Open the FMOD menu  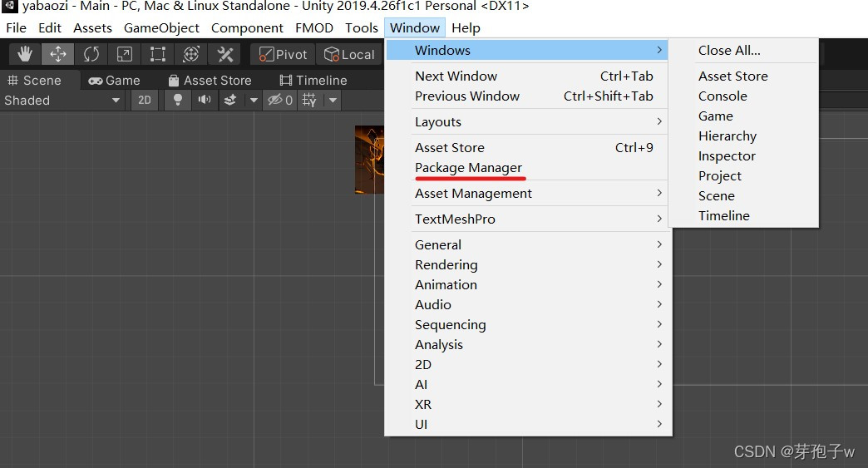pyautogui.click(x=314, y=27)
